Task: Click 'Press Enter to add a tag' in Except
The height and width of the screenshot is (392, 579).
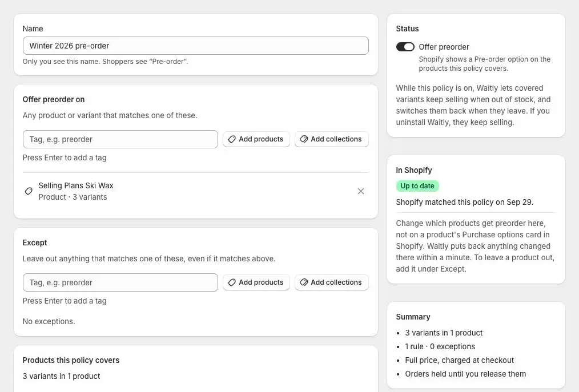Action: 65,301
